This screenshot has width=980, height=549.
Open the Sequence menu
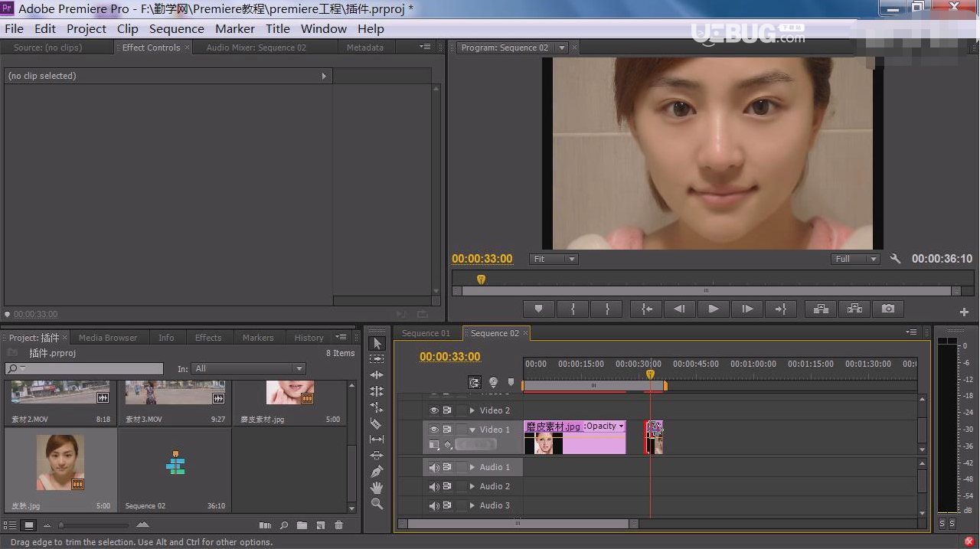coord(177,29)
